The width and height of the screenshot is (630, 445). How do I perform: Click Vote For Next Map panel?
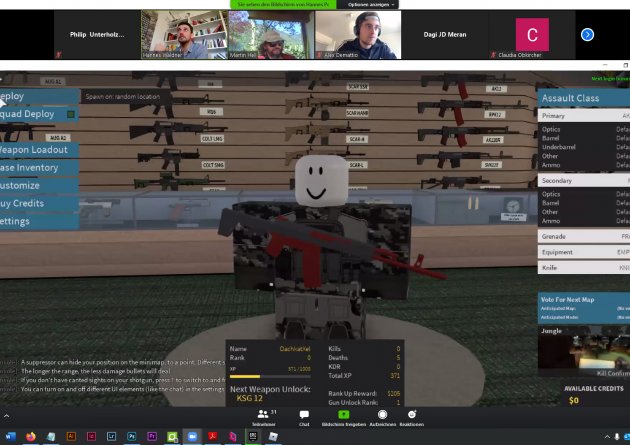click(x=584, y=308)
